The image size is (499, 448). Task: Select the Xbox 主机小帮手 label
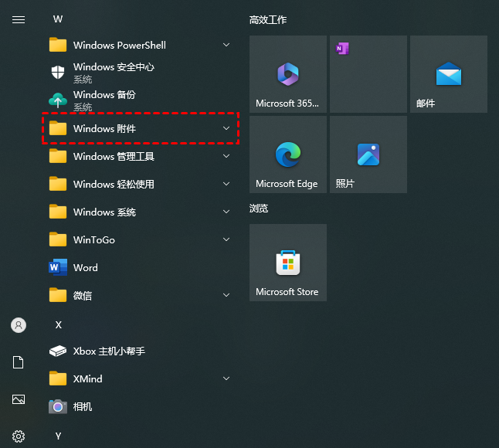click(x=109, y=351)
